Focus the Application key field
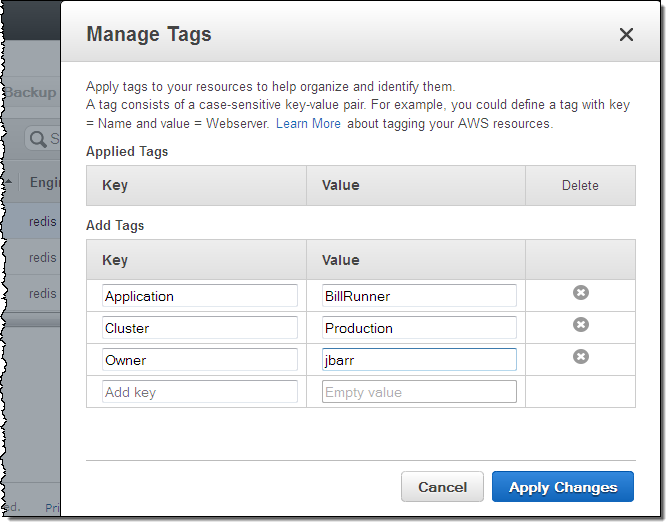This screenshot has height=528, width=672. [x=200, y=296]
